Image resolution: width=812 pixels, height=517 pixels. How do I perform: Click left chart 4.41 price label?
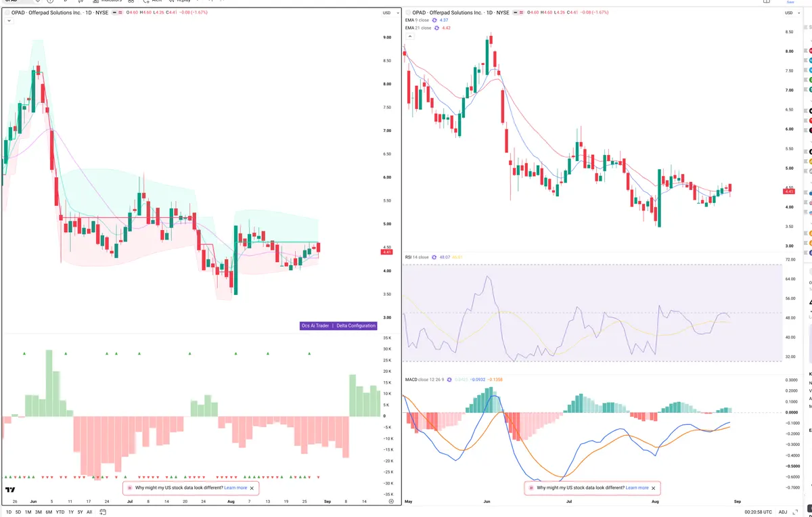tap(387, 252)
